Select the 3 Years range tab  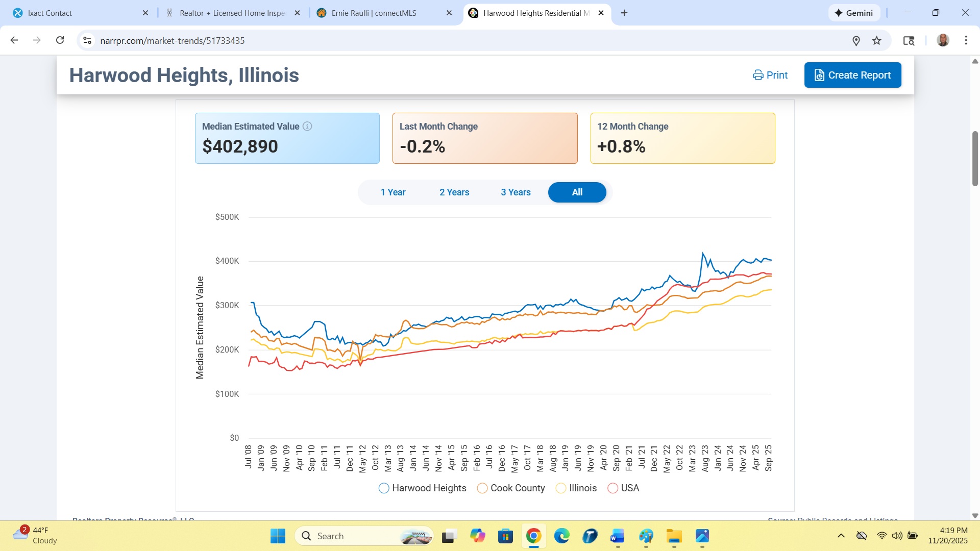tap(516, 192)
